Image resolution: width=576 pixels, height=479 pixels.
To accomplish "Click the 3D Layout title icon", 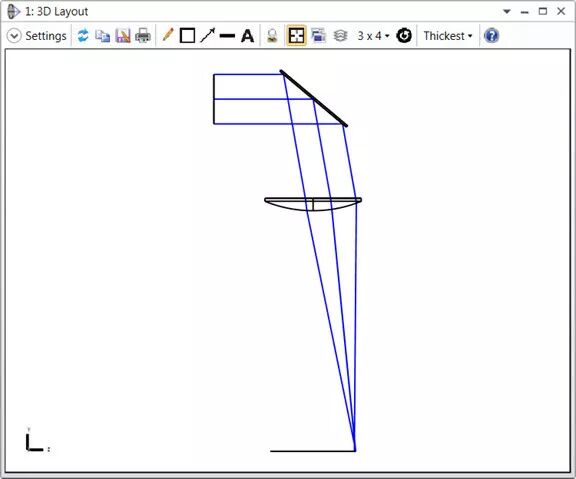I will [x=14, y=11].
